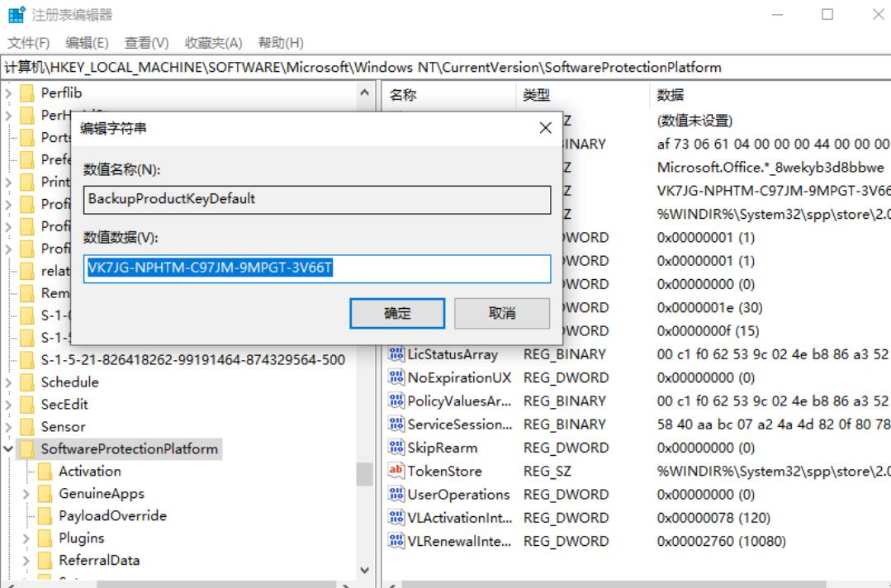Confirm the edit with 确定 button

pos(397,313)
